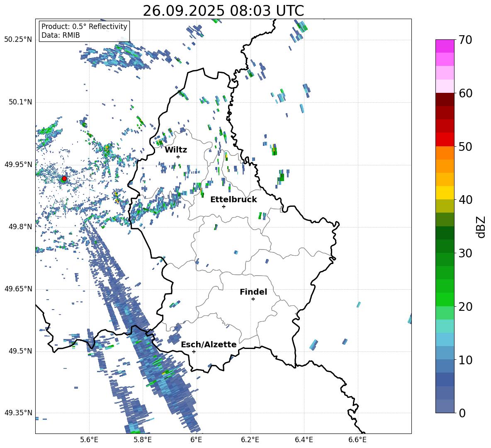
Task: Click the Wiltz station cross marker
Action: [x=178, y=157]
